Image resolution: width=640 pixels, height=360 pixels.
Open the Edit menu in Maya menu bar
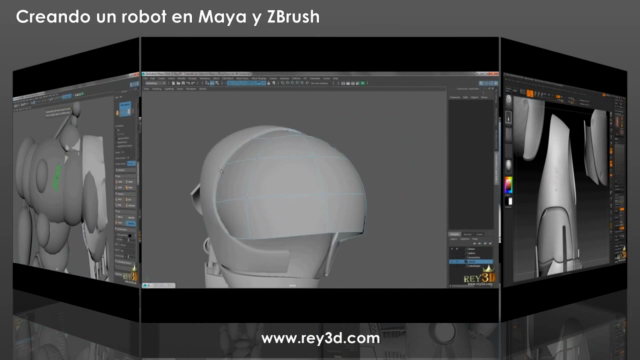coord(153,78)
